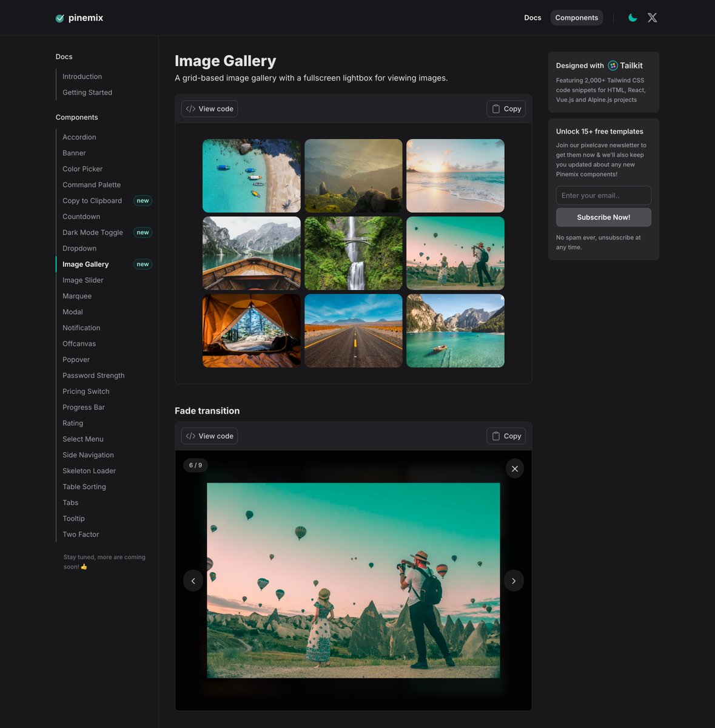The height and width of the screenshot is (728, 715).
Task: Open the Password Strength component page
Action: click(93, 376)
